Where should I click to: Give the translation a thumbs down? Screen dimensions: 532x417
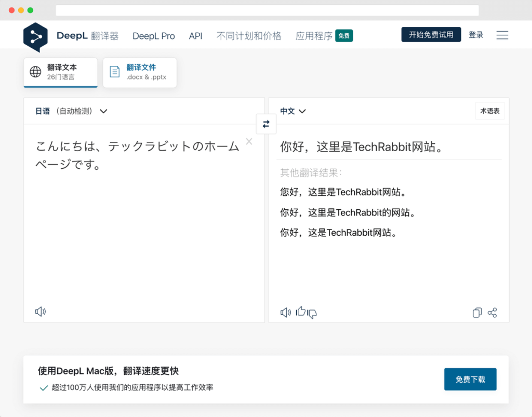click(312, 314)
